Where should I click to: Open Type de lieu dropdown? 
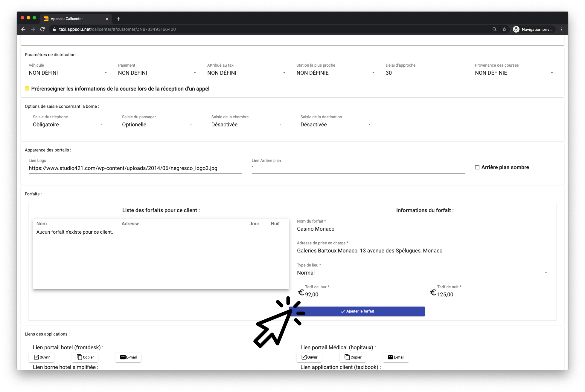(x=422, y=273)
